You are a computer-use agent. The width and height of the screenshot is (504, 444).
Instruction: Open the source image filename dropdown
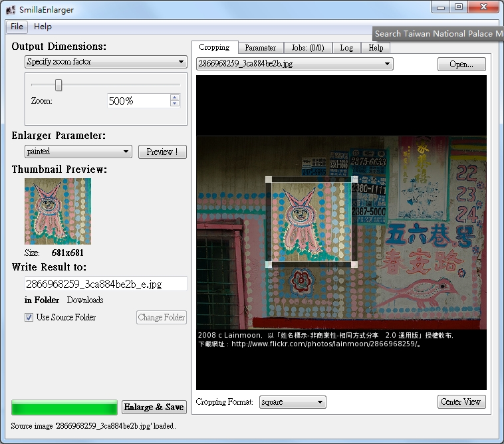tap(295, 64)
